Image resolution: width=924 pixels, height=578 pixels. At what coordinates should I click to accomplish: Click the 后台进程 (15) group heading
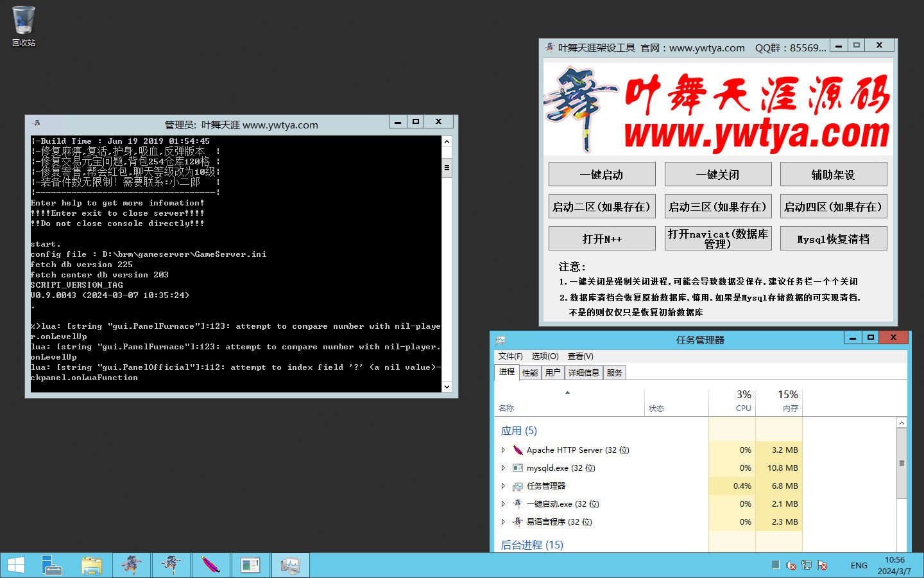coord(532,545)
